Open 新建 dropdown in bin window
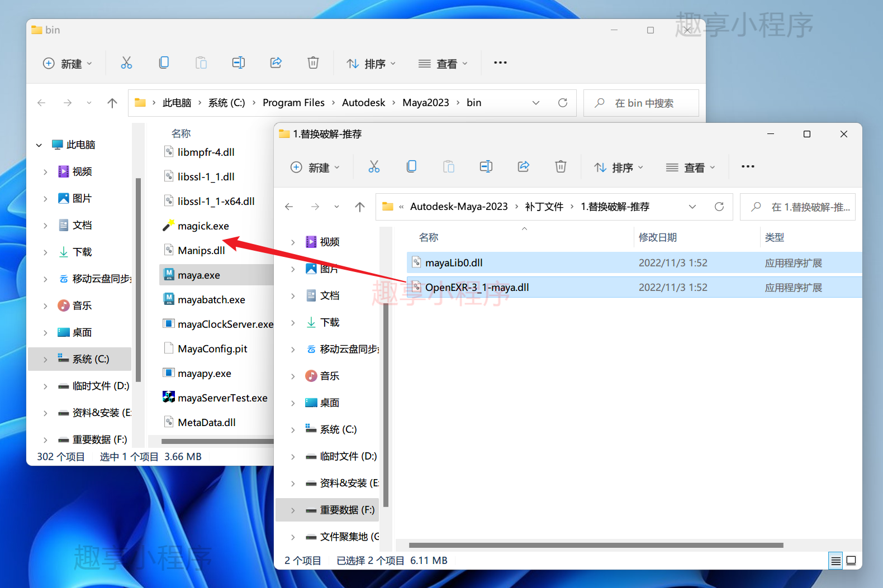Image resolution: width=883 pixels, height=588 pixels. coord(68,64)
